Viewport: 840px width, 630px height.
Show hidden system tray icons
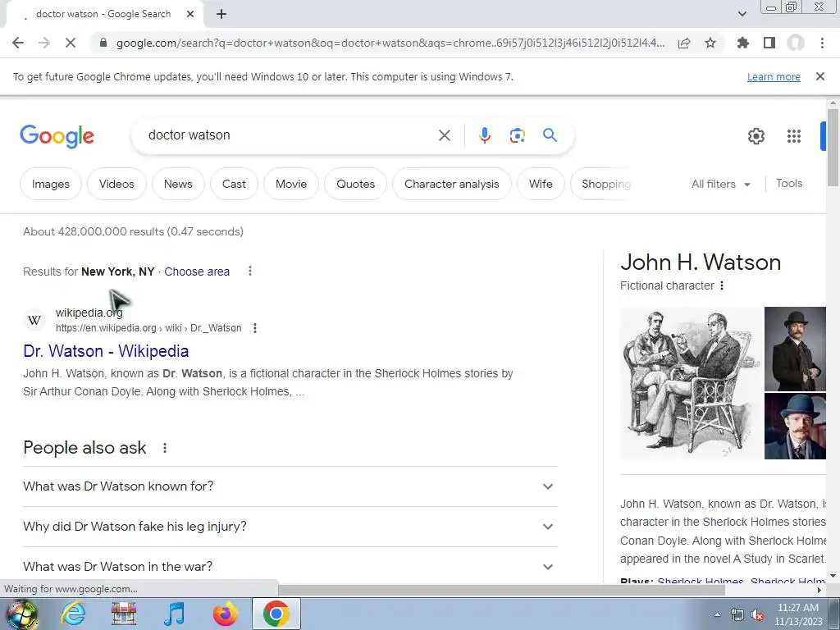[x=717, y=614]
